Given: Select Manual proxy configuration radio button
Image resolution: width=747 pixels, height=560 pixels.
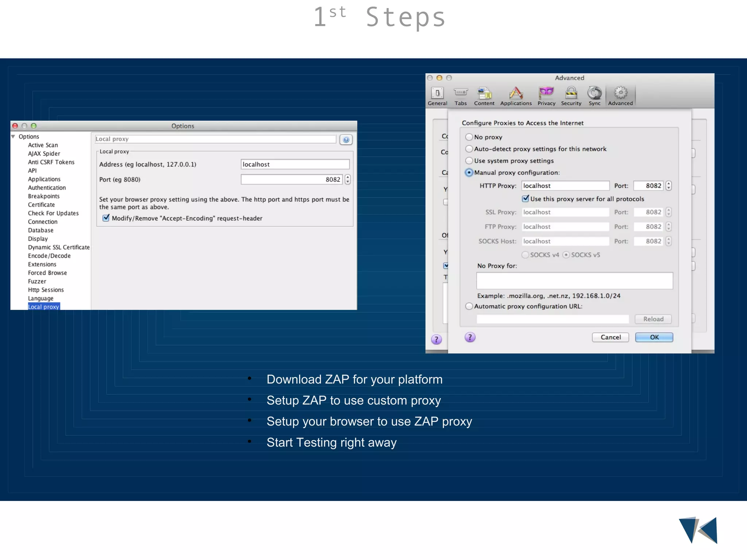Looking at the screenshot, I should point(469,172).
